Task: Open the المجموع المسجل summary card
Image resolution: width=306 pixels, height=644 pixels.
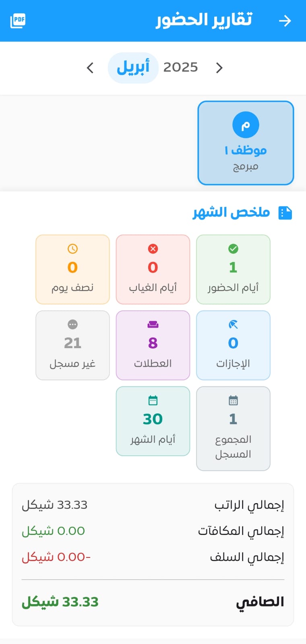Action: point(233,429)
